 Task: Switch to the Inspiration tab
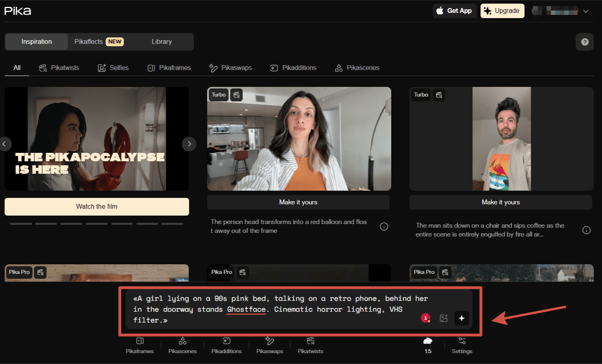pyautogui.click(x=37, y=42)
